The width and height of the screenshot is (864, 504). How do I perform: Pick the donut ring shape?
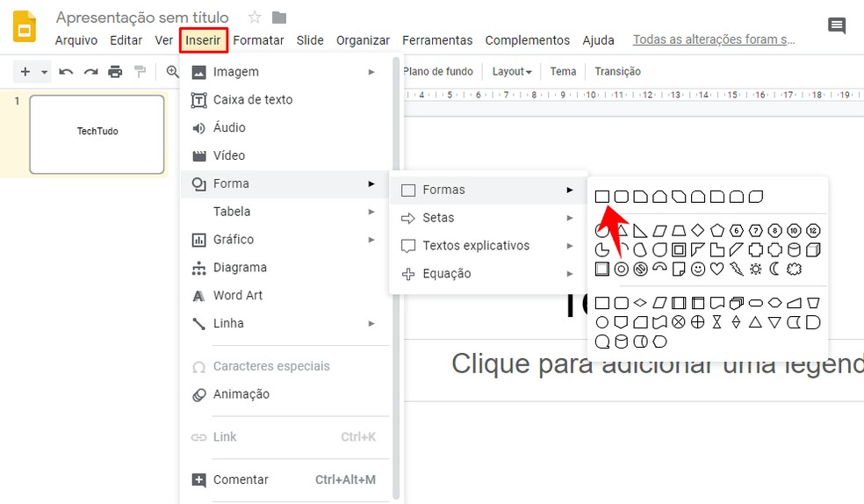coord(621,269)
